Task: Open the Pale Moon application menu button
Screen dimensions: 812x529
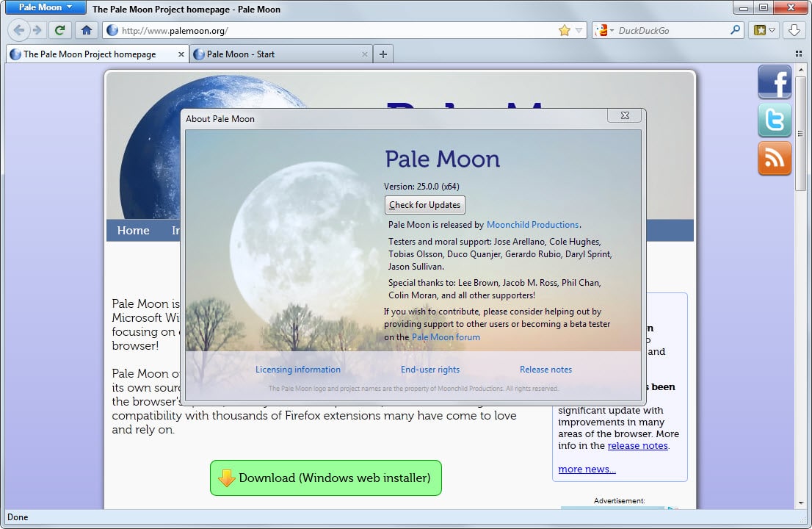Action: [x=45, y=7]
